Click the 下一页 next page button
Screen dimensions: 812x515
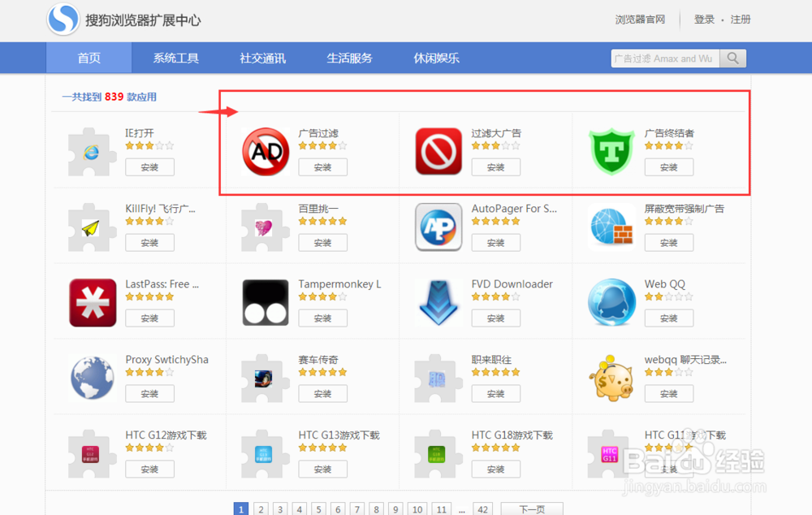tap(532, 509)
